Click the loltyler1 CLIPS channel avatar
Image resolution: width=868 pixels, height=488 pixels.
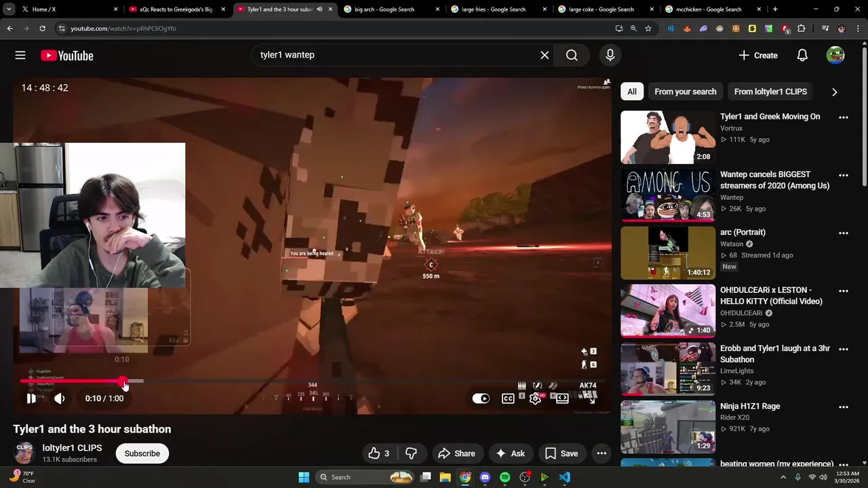point(24,453)
